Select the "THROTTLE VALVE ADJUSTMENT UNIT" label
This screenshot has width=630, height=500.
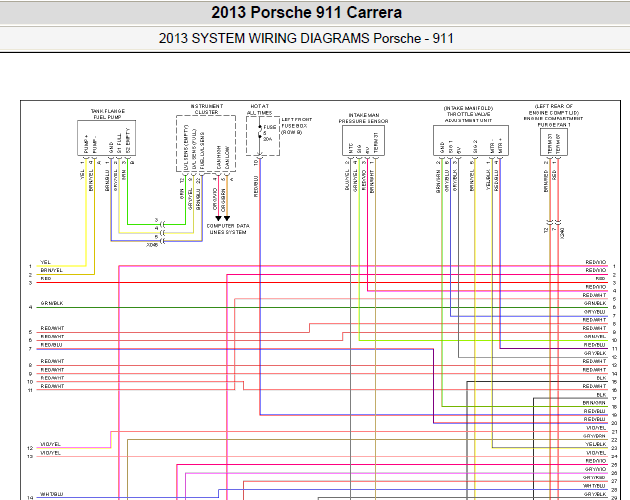(x=468, y=117)
